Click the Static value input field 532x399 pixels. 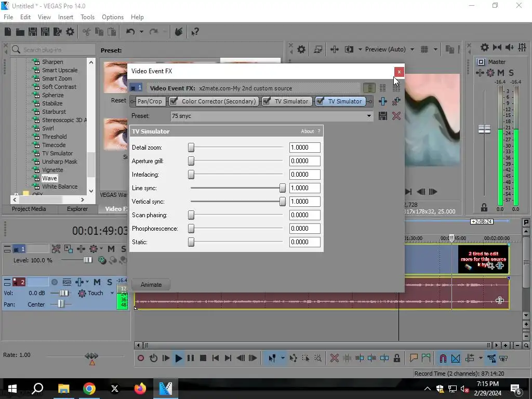pos(304,242)
